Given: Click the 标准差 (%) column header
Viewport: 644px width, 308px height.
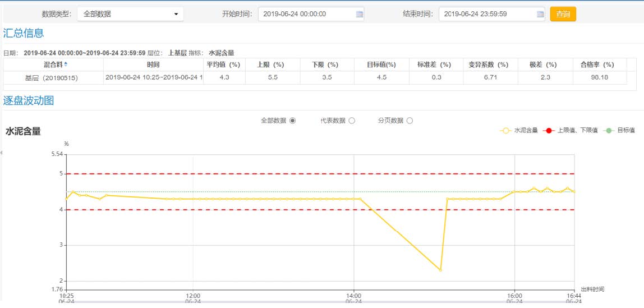Looking at the screenshot, I should click(x=436, y=65).
